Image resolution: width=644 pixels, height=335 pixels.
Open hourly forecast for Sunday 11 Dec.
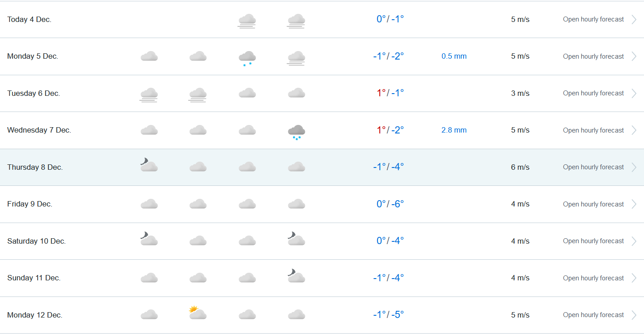[x=593, y=278]
